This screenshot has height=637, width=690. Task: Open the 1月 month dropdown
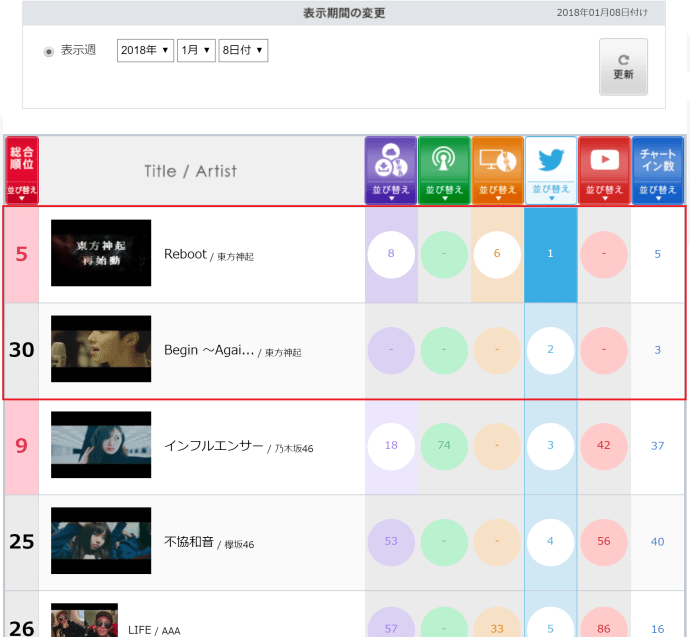[x=196, y=50]
